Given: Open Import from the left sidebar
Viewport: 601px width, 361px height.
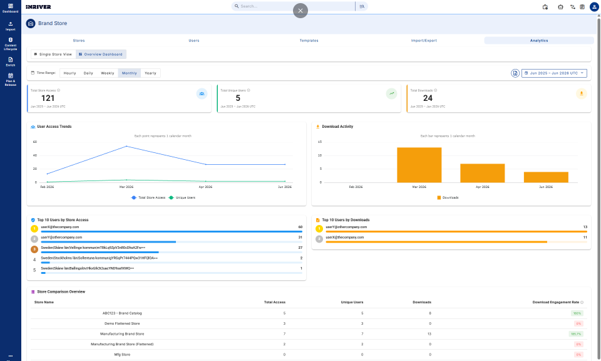Looking at the screenshot, I should pos(10,26).
